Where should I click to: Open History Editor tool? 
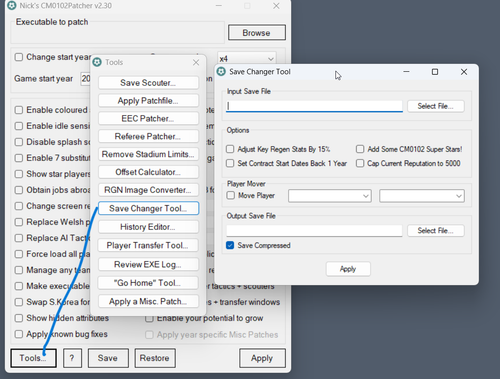148,227
